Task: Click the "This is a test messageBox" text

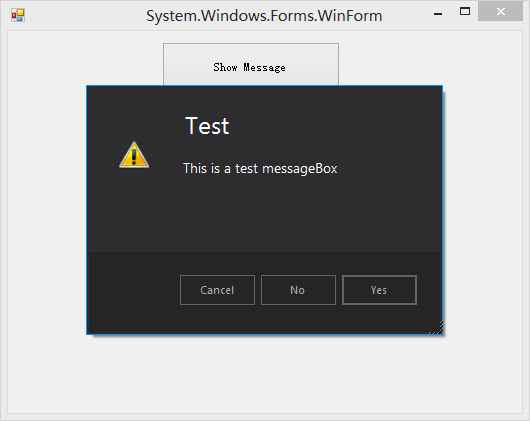Action: [x=260, y=168]
